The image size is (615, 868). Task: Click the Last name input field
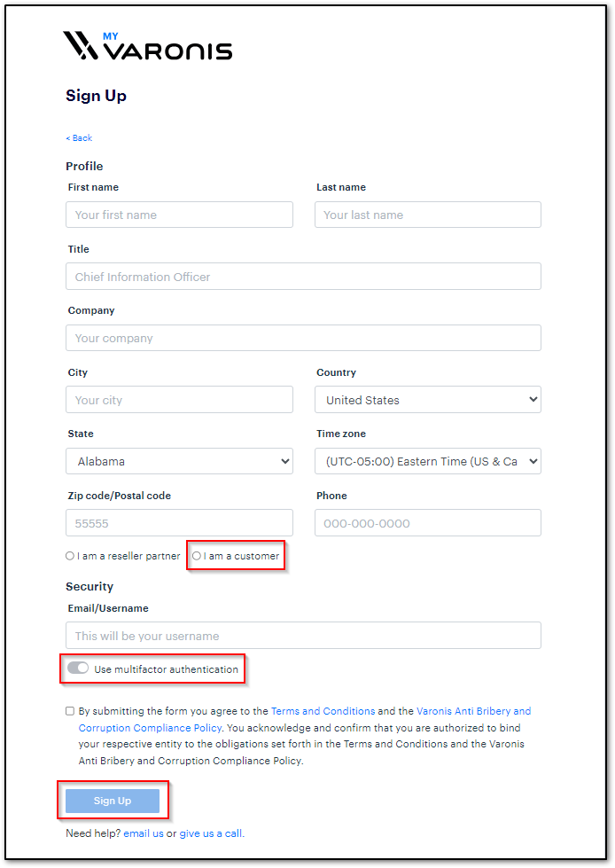pos(427,215)
